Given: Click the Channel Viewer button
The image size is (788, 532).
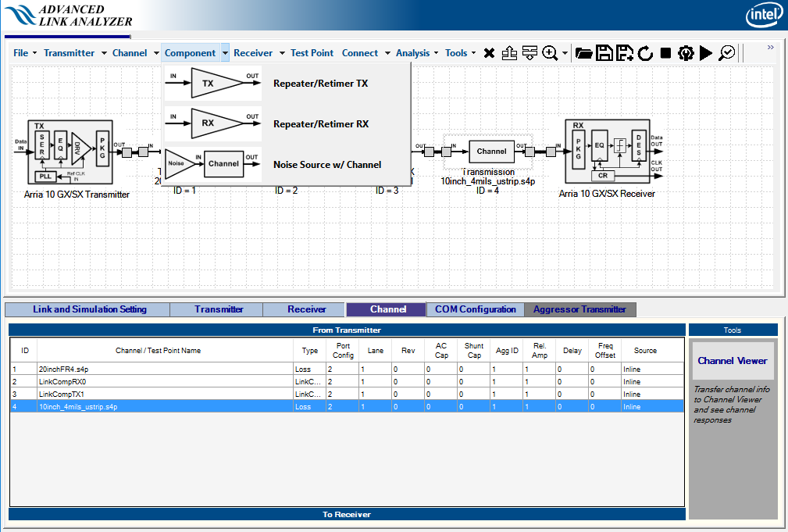Looking at the screenshot, I should [732, 361].
